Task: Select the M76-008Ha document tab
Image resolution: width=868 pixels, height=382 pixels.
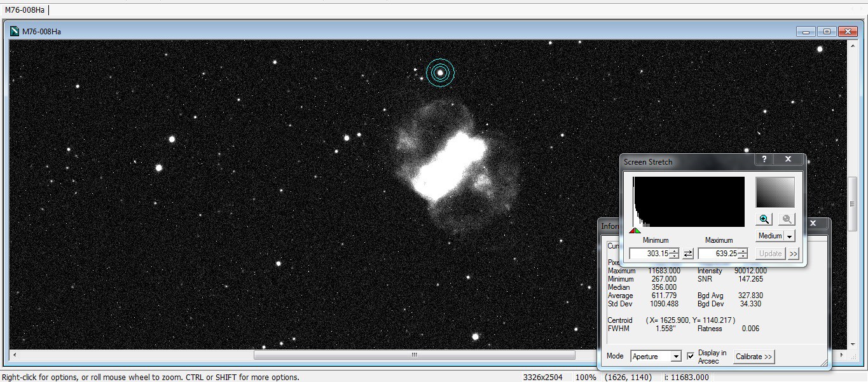Action: 25,10
